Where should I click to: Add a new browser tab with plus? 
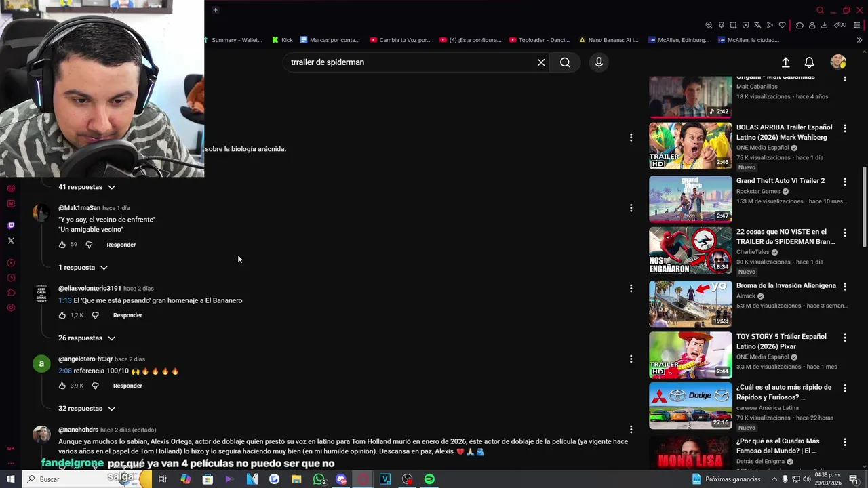(215, 10)
